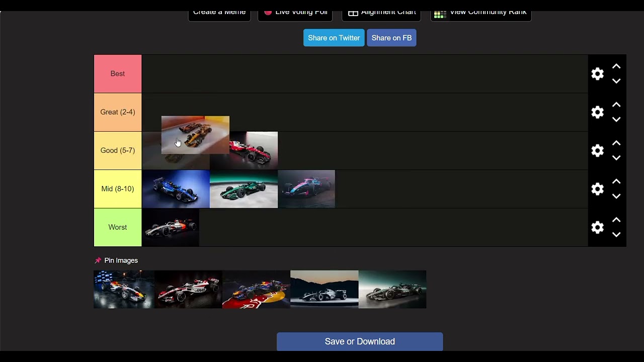
Task: Click the Worst tier label
Action: pos(118,227)
